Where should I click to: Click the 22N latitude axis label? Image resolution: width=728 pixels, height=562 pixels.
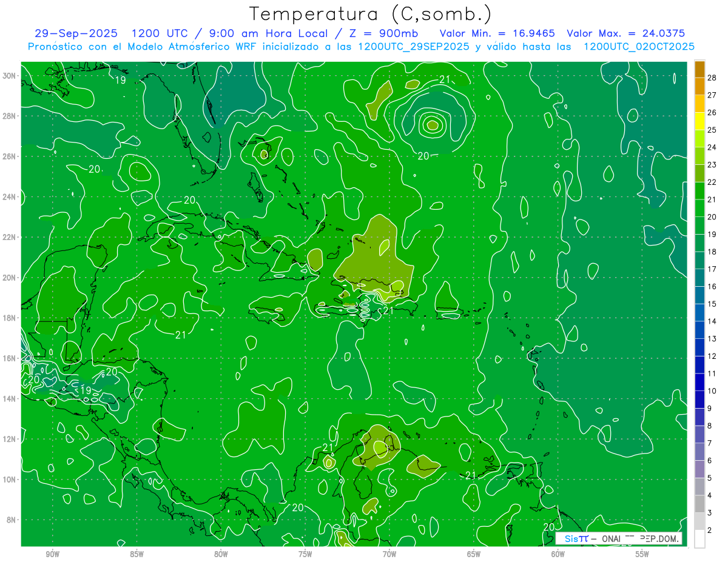tap(10, 237)
